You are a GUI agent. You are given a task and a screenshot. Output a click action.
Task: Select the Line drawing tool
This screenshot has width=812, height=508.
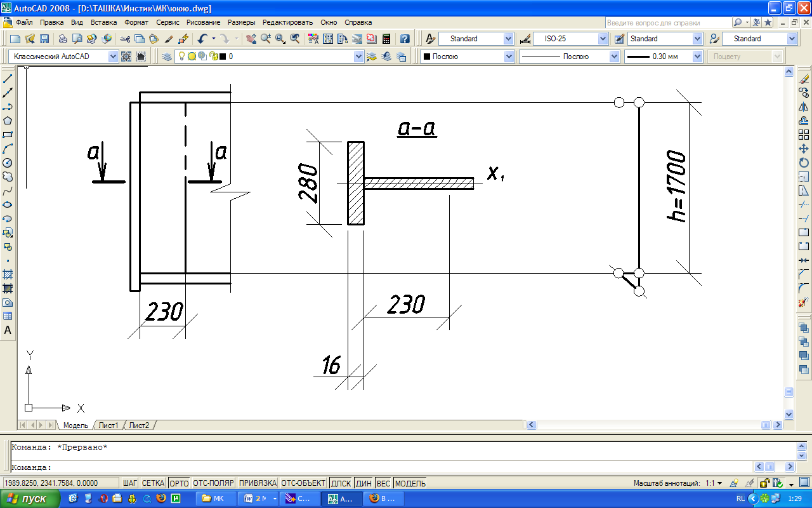tap(8, 79)
